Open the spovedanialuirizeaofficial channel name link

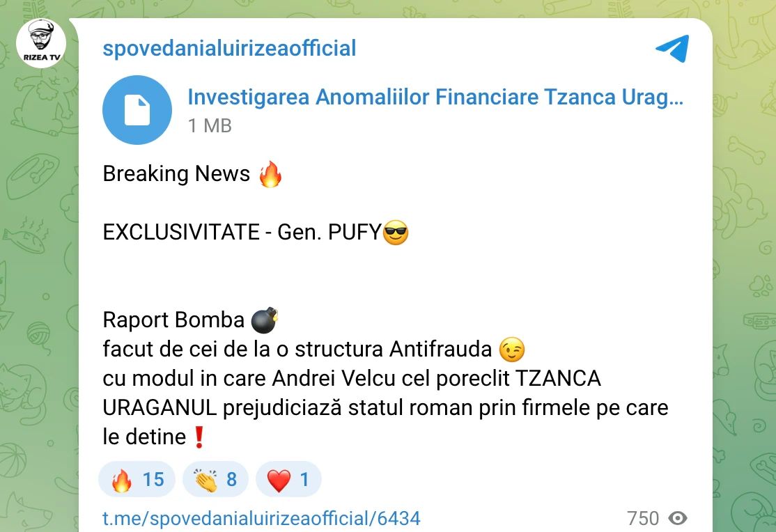229,49
